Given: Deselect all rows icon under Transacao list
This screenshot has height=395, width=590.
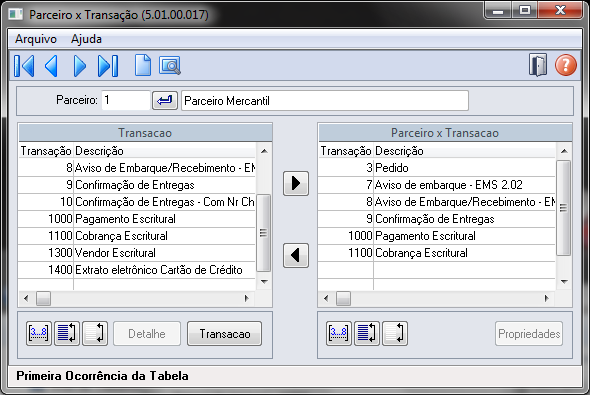Looking at the screenshot, I should point(95,333).
